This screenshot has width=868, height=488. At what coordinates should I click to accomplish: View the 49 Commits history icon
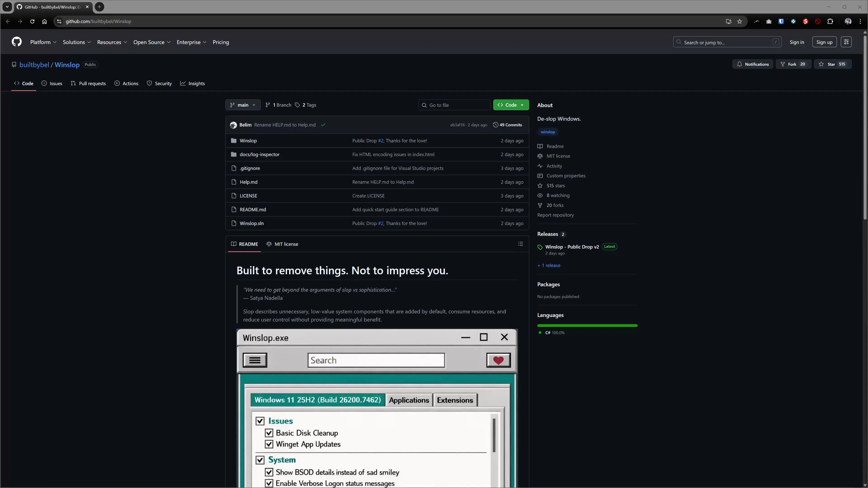(x=495, y=125)
